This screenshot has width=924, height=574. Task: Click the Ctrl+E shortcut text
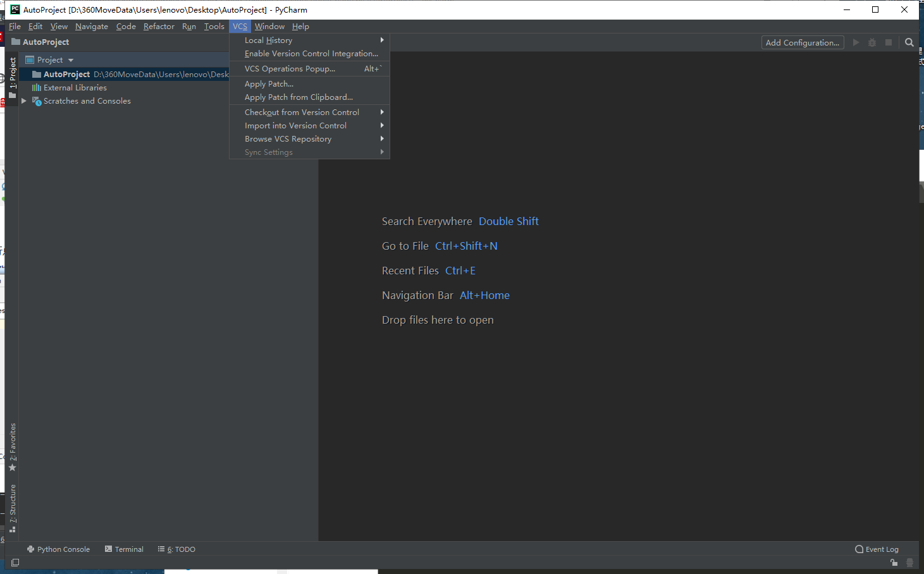[x=460, y=271]
